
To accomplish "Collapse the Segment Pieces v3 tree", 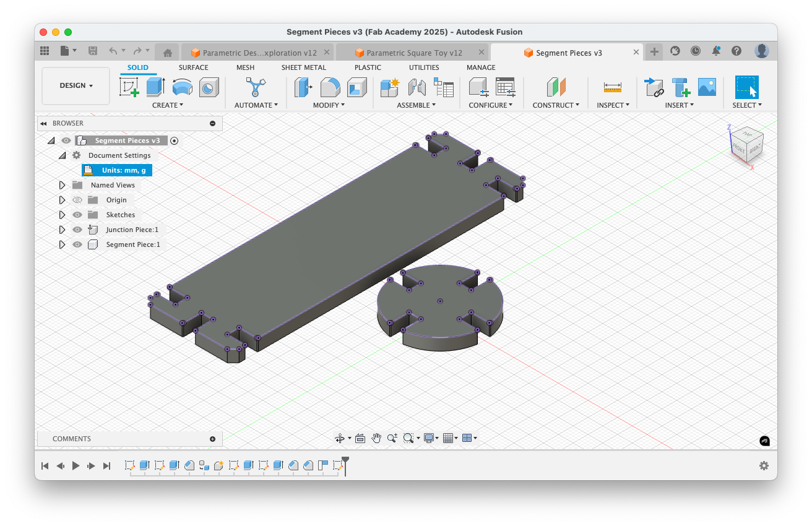I will [x=51, y=140].
